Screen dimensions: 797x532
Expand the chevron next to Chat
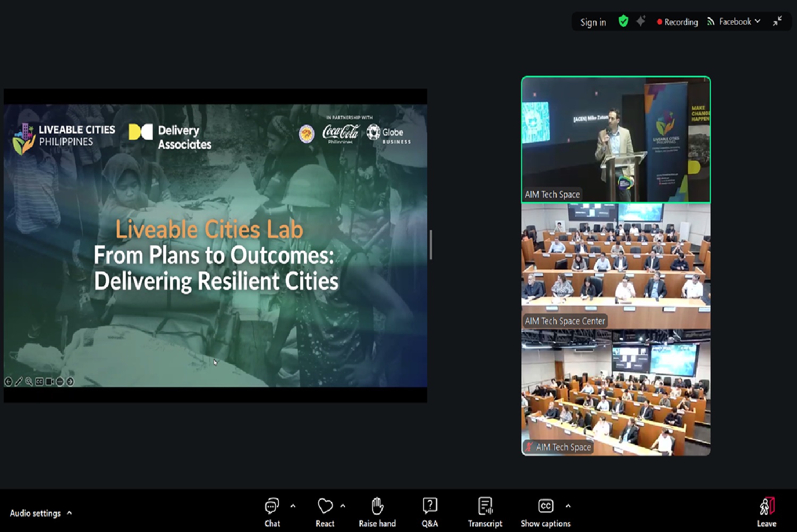[293, 506]
